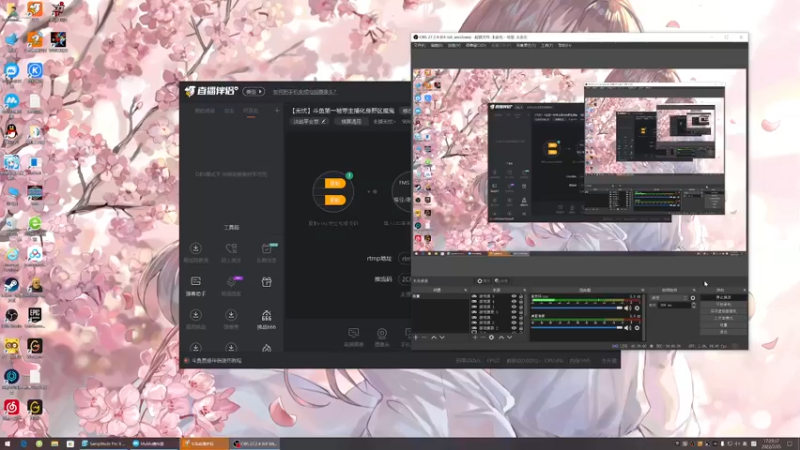
Task: Add a new scene with the plus icon in OBS
Action: pos(415,338)
